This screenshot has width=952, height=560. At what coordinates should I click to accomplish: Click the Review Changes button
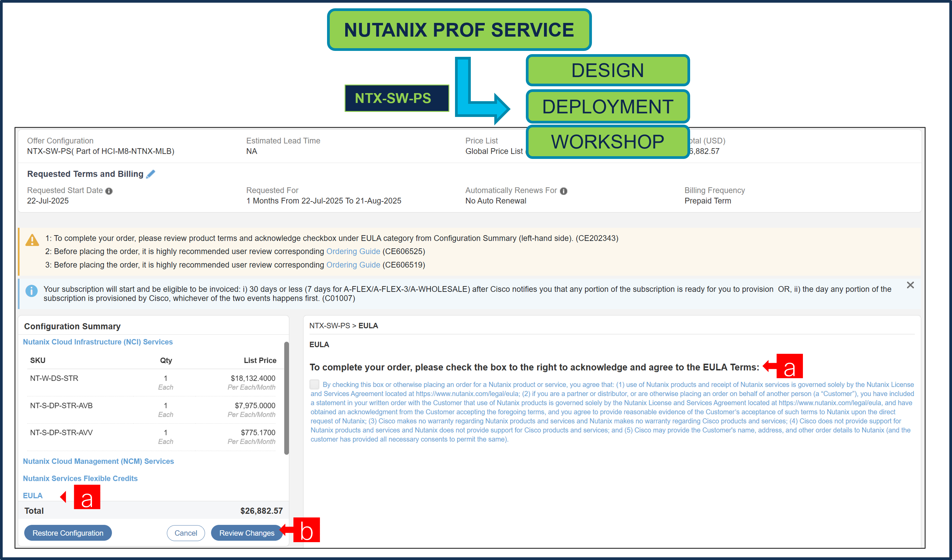(246, 533)
